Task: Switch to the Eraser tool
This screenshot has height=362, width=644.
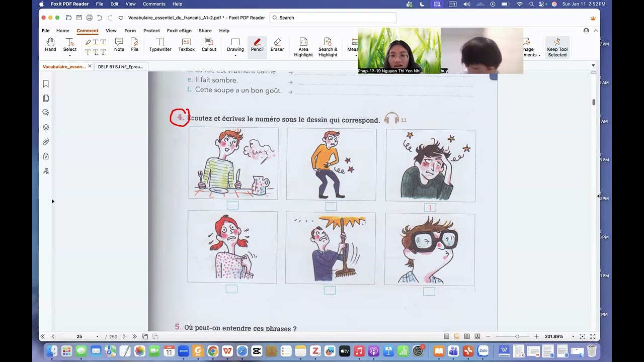Action: click(x=277, y=45)
